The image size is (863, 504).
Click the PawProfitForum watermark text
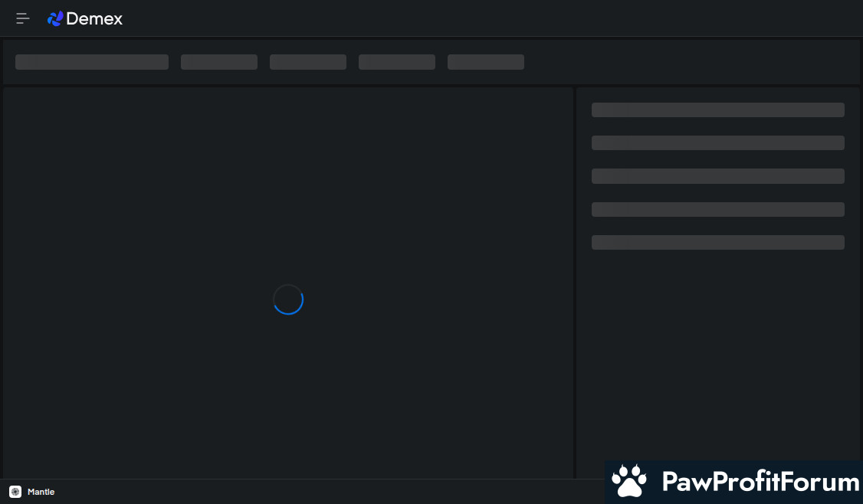click(760, 482)
